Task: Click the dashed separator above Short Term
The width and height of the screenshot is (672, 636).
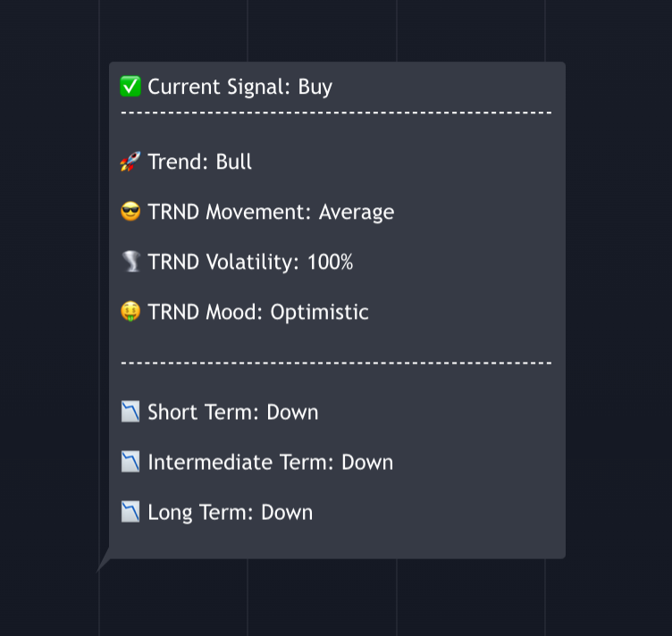Action: coord(336,363)
